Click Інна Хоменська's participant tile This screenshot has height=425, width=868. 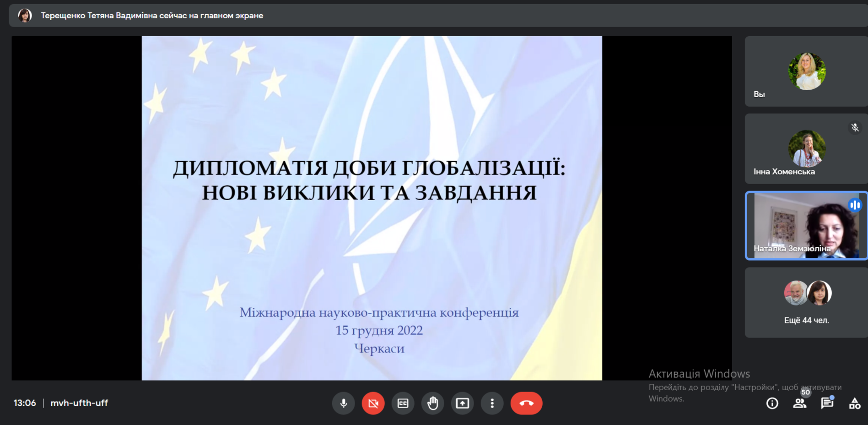click(806, 149)
